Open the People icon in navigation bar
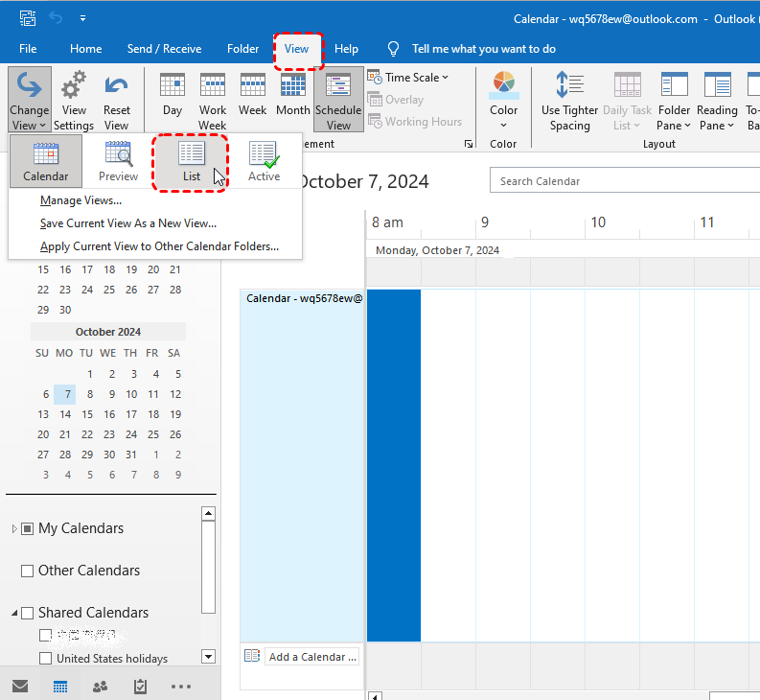This screenshot has height=700, width=760. [100, 687]
